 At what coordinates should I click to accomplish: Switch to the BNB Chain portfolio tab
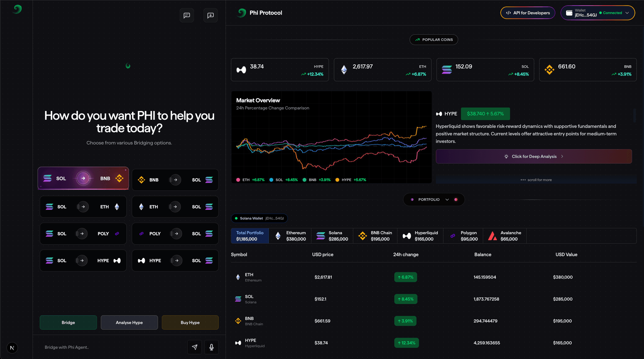(x=375, y=235)
